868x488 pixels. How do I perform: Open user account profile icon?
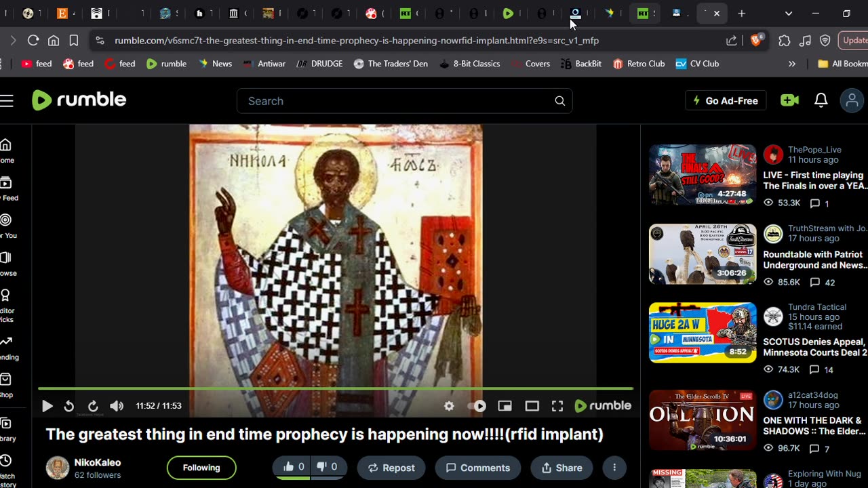(x=852, y=100)
